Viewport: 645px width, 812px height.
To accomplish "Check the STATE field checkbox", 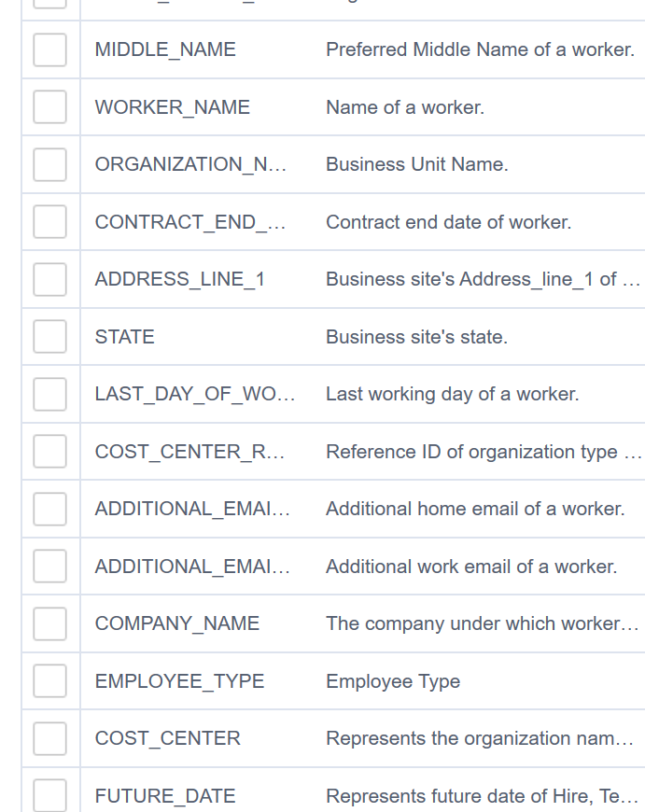I will [49, 337].
